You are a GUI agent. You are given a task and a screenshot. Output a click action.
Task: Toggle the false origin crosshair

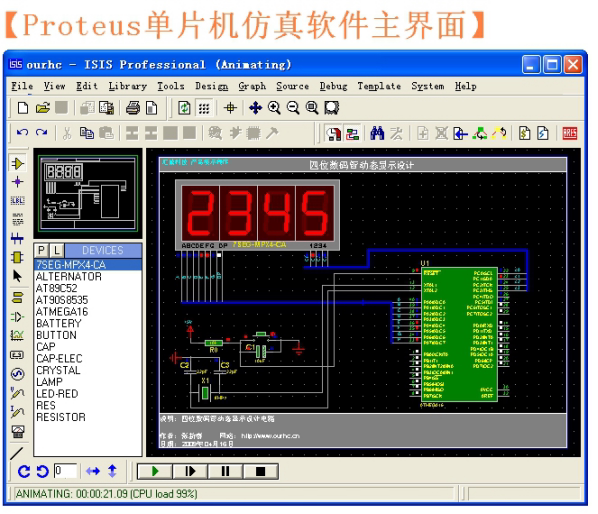click(230, 108)
